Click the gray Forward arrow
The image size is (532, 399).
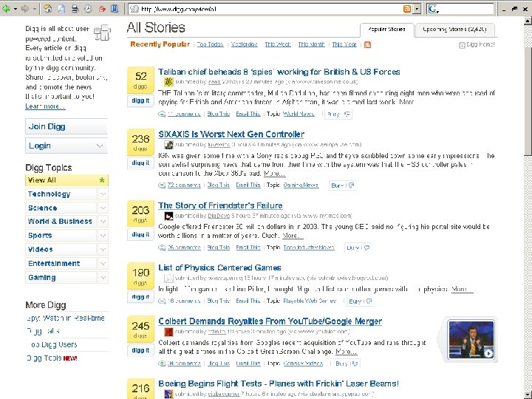coord(25,9)
